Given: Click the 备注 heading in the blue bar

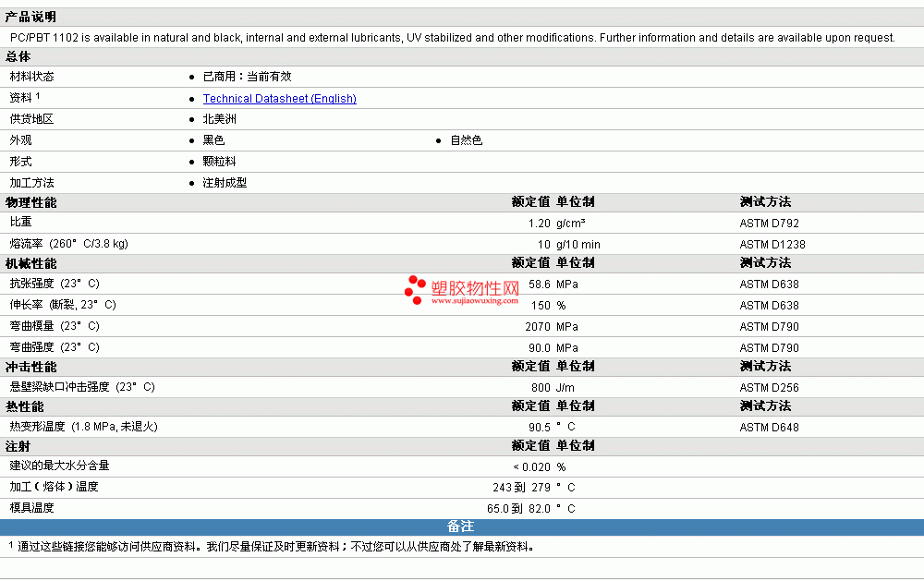Looking at the screenshot, I should pos(461,527).
